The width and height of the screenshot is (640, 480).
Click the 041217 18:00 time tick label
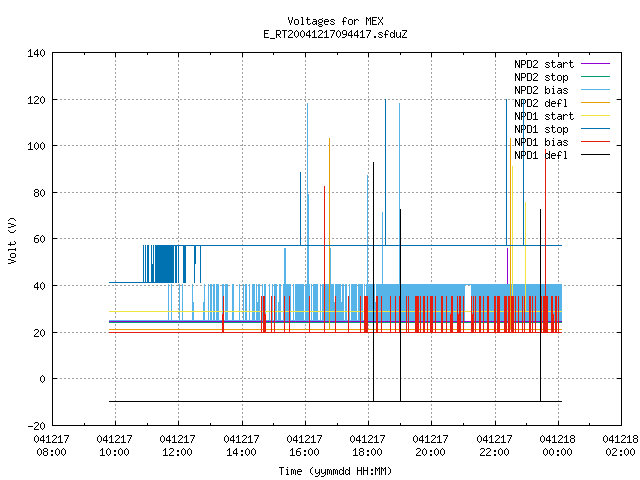click(x=367, y=446)
